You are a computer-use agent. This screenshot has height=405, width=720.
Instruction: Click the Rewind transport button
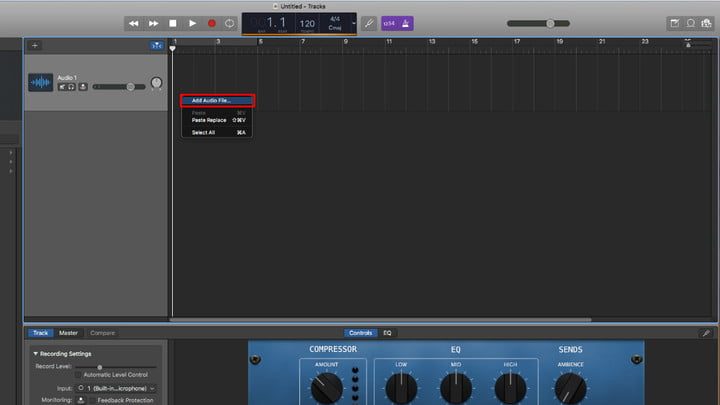click(134, 23)
